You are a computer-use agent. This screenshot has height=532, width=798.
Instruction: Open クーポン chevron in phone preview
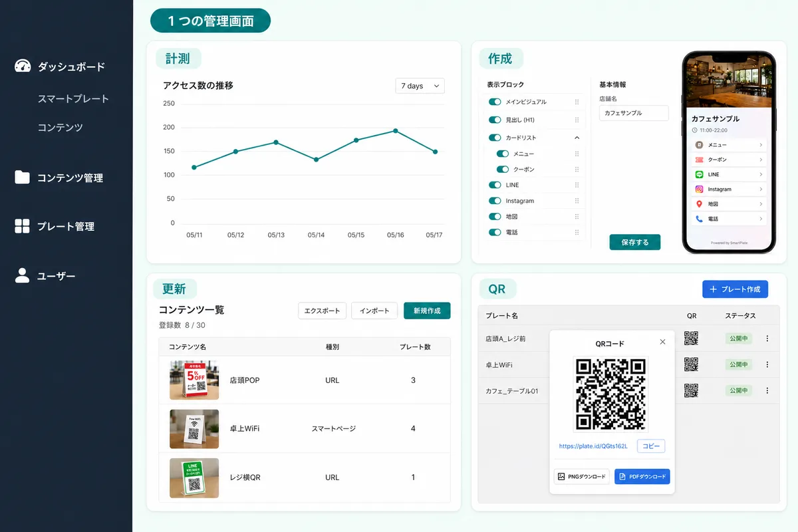(760, 160)
